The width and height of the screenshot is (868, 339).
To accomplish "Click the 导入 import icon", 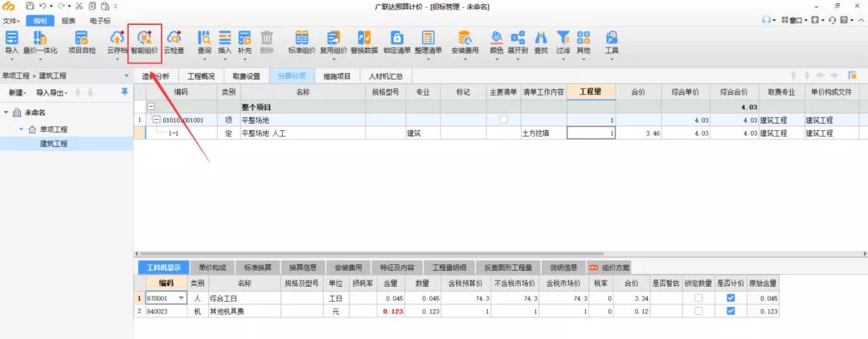I will [11, 38].
